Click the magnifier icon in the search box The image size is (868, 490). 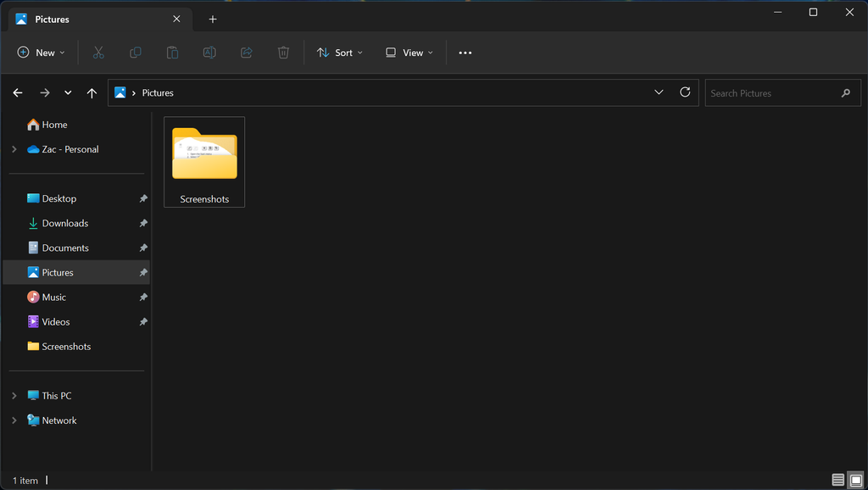845,92
